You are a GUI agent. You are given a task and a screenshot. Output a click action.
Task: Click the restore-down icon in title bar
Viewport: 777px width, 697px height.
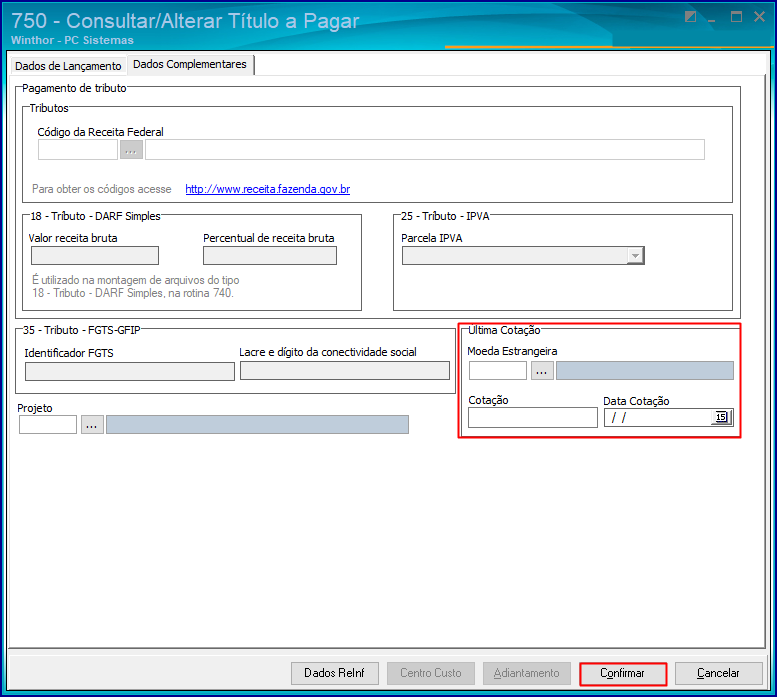click(690, 17)
